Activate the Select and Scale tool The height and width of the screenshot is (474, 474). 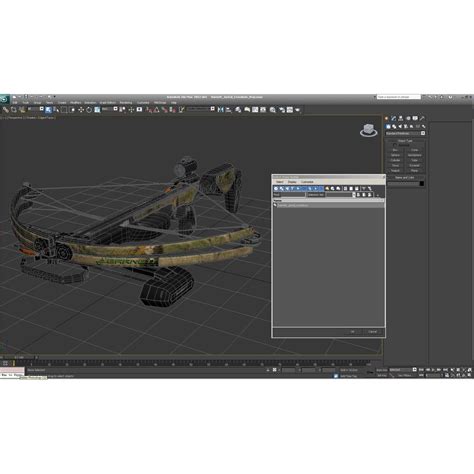click(x=97, y=110)
